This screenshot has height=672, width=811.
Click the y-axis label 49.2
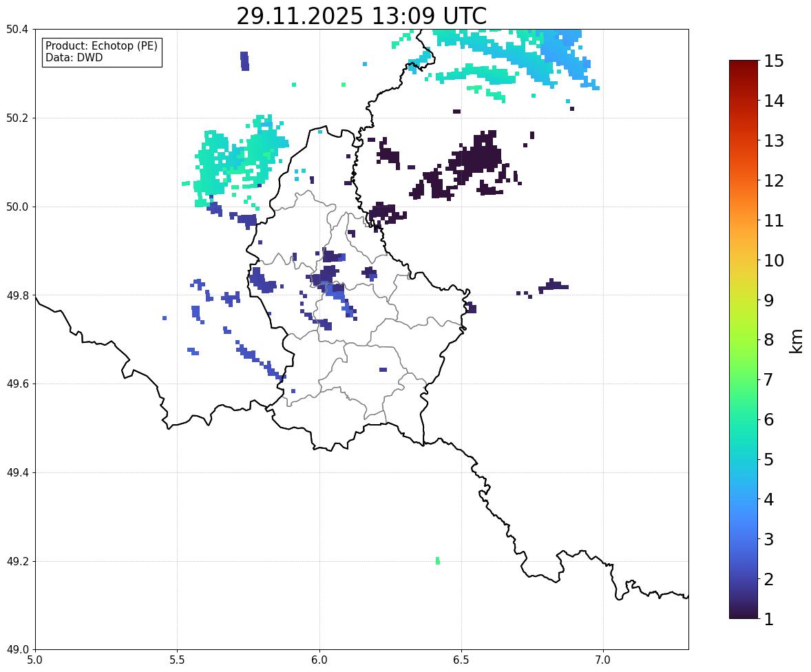[x=17, y=561]
